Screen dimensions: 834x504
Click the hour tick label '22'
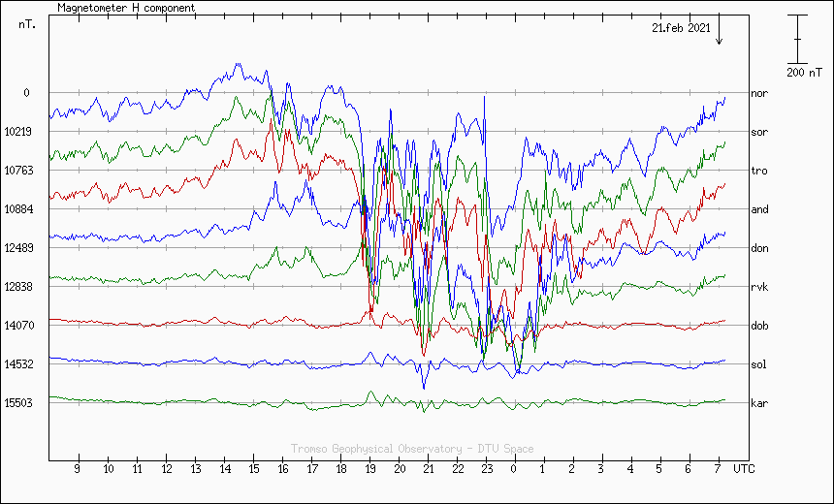pyautogui.click(x=458, y=469)
